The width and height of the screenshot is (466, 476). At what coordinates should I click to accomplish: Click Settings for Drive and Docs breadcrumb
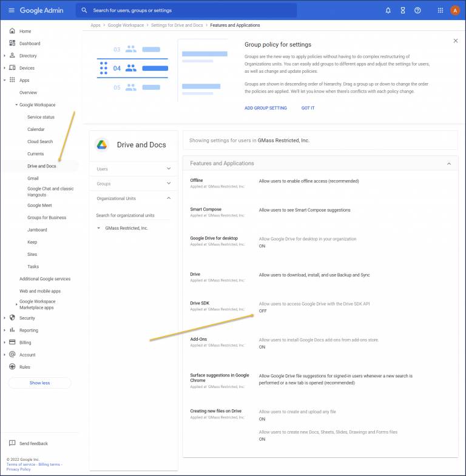(177, 25)
